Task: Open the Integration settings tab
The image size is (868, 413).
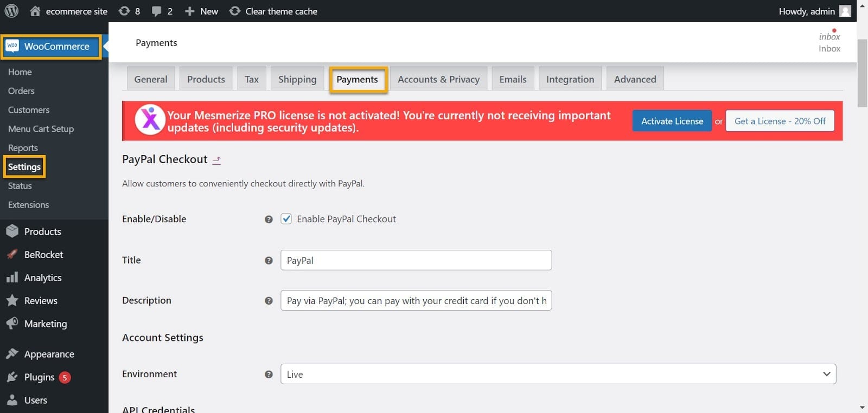Action: pos(570,79)
